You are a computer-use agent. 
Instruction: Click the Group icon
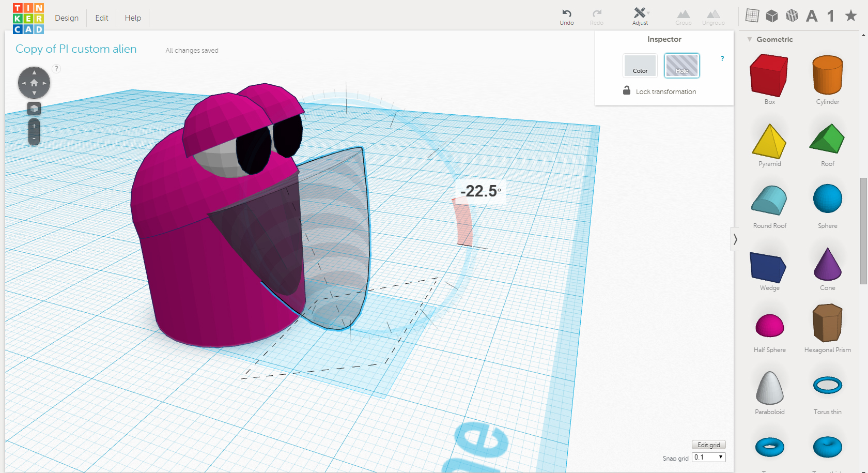(x=684, y=17)
